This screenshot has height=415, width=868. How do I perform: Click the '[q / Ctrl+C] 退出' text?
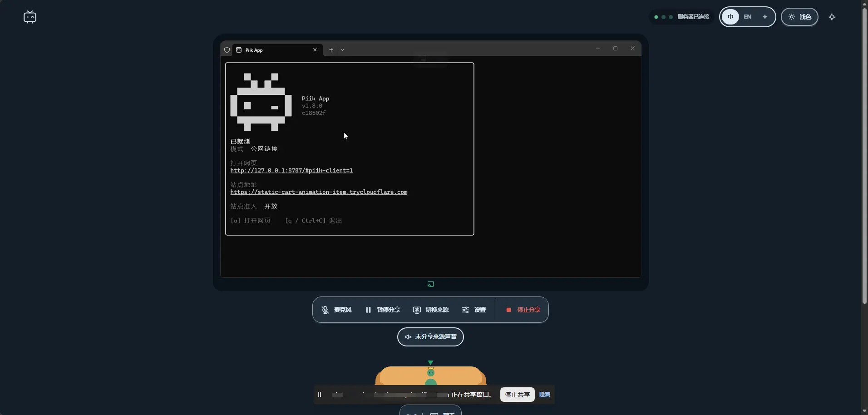pos(314,221)
